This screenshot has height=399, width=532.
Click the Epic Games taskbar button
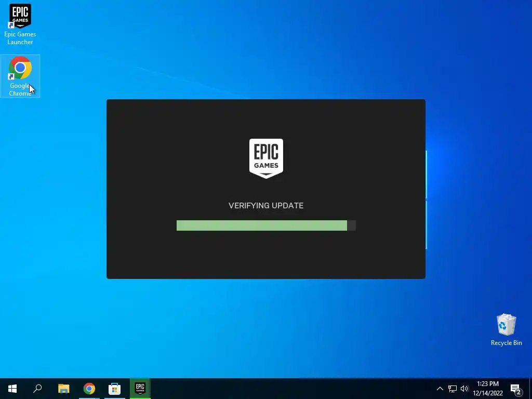pyautogui.click(x=140, y=389)
